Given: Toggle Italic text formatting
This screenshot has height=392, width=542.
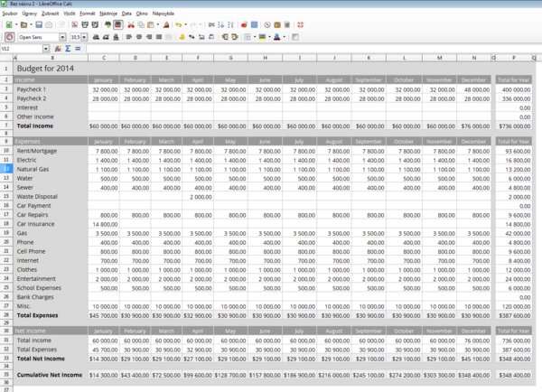Looking at the screenshot, I should [x=106, y=37].
